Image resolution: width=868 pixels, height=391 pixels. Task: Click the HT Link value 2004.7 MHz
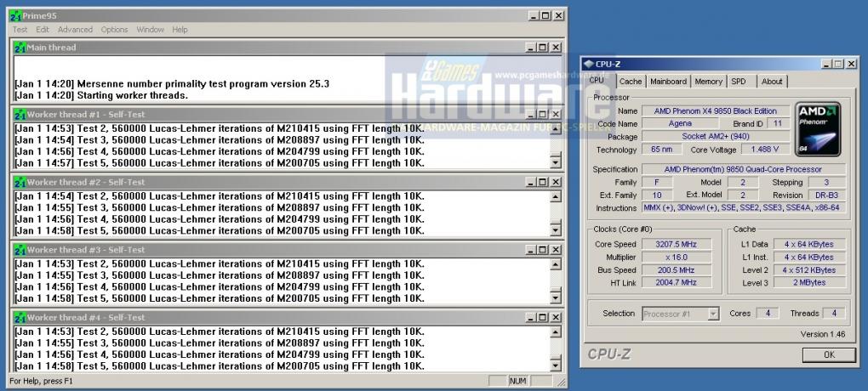coord(676,282)
